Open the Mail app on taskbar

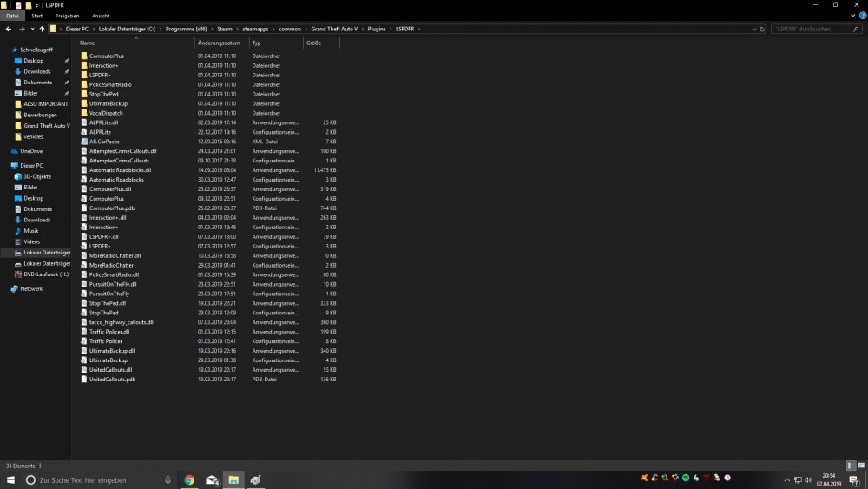point(212,480)
